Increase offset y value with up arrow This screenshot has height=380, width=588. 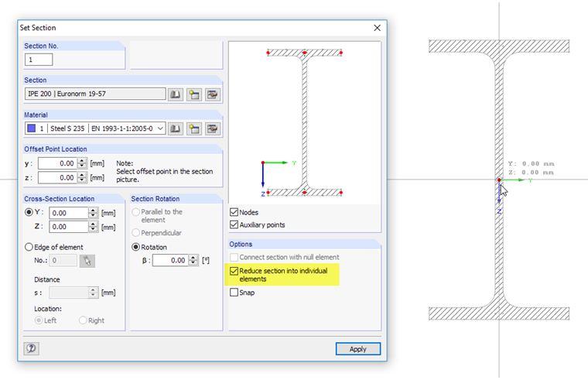[82, 160]
